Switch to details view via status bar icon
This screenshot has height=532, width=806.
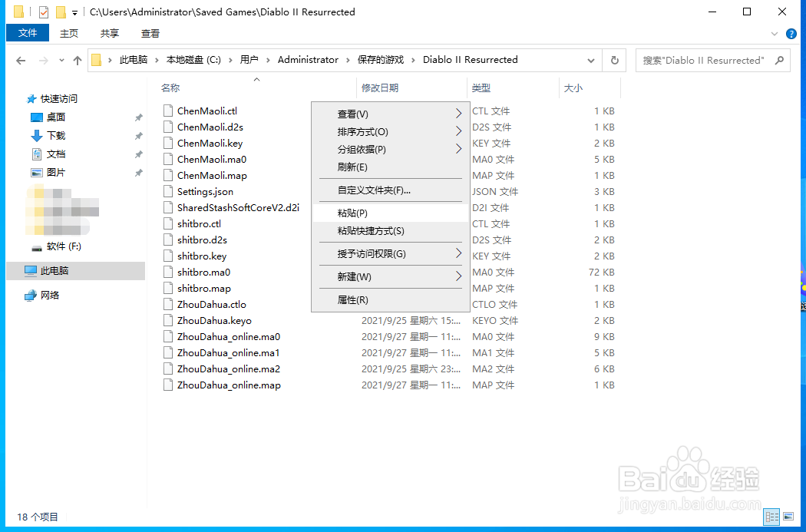(771, 517)
